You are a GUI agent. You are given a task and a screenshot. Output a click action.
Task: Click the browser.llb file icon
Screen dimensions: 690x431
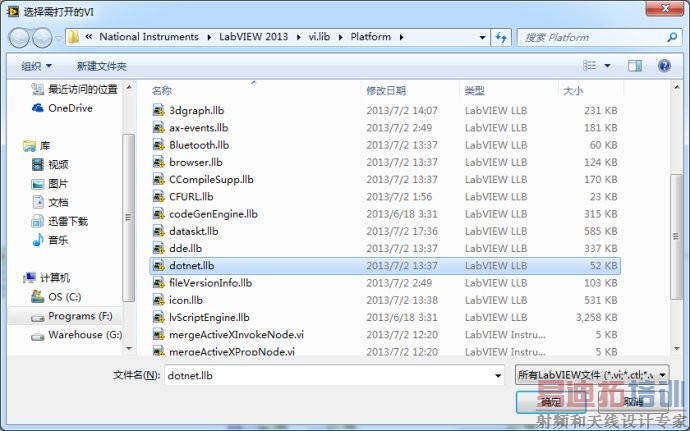158,162
